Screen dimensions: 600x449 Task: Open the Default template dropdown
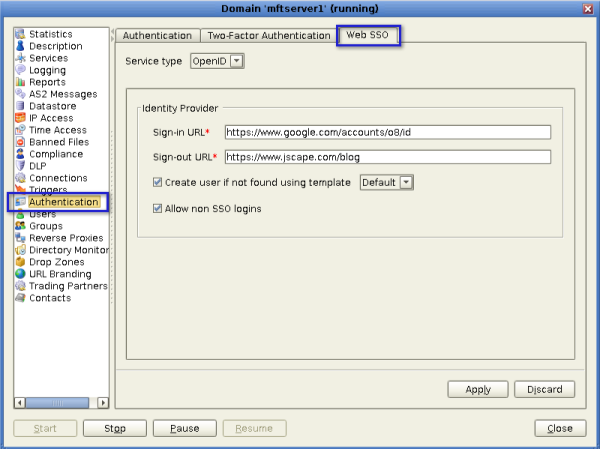point(386,183)
